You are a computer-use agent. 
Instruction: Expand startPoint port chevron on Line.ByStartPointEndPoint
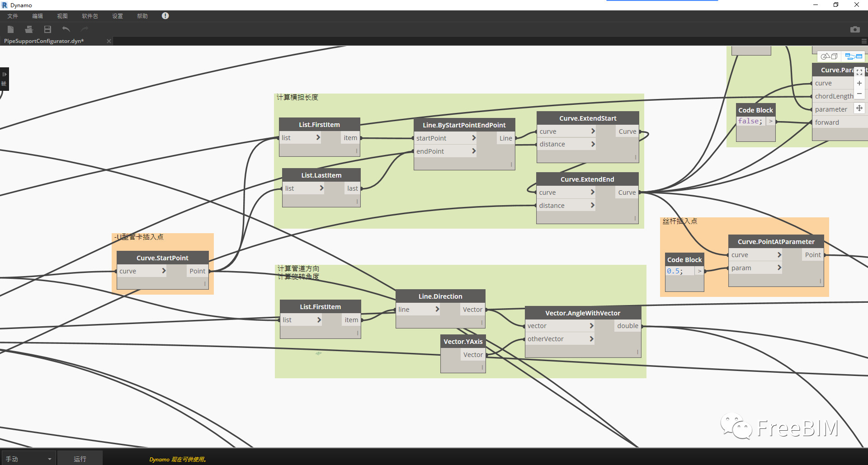click(x=474, y=138)
